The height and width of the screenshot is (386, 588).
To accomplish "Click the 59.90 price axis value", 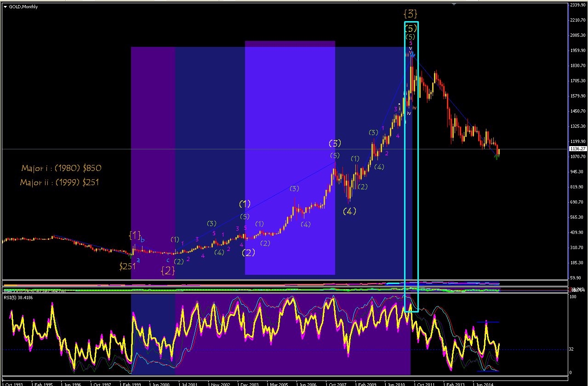I will (576, 278).
